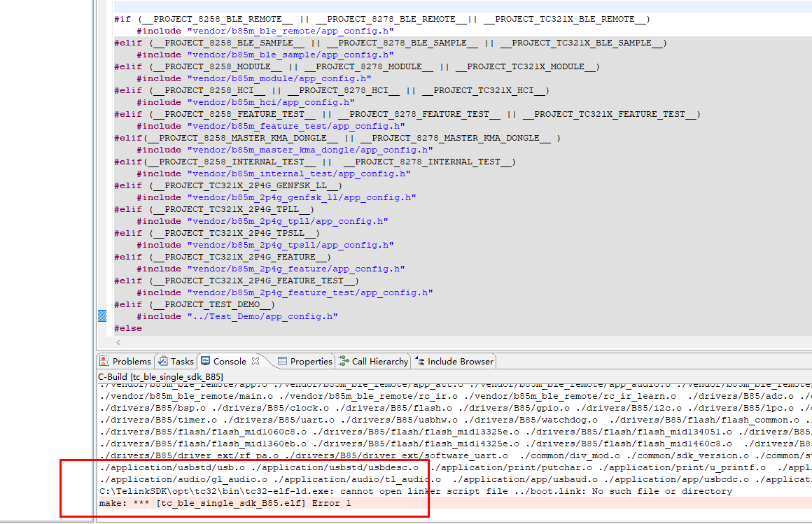Click the make Error 1 console line
This screenshot has width=812, height=524.
click(x=225, y=503)
